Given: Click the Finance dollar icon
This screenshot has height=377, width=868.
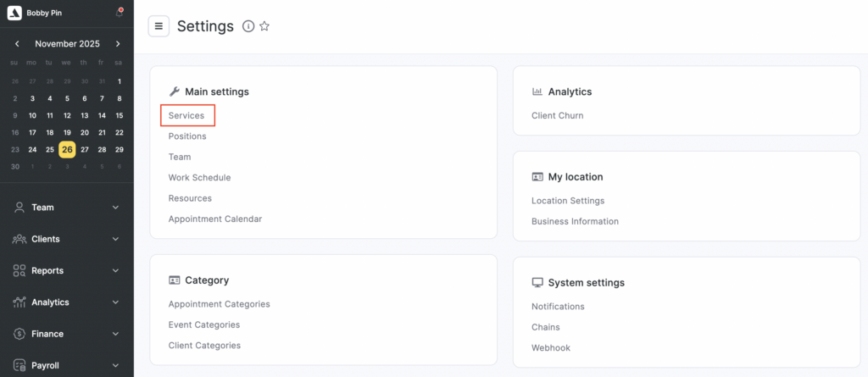Looking at the screenshot, I should pos(19,334).
